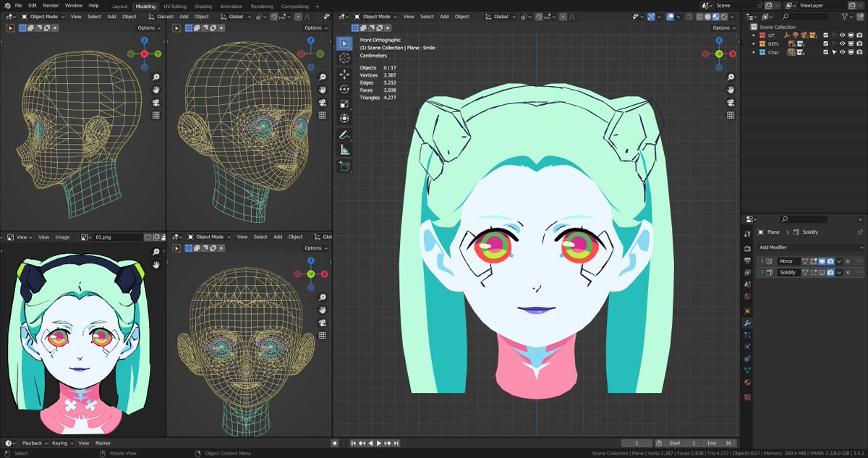Open the View Layer properties tab
This screenshot has height=458, width=868.
click(x=748, y=273)
